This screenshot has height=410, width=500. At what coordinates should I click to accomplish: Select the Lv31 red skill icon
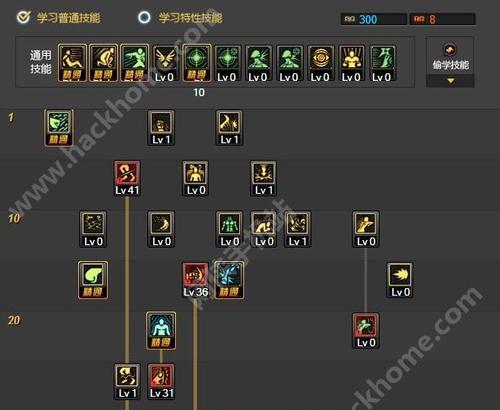[x=161, y=382]
